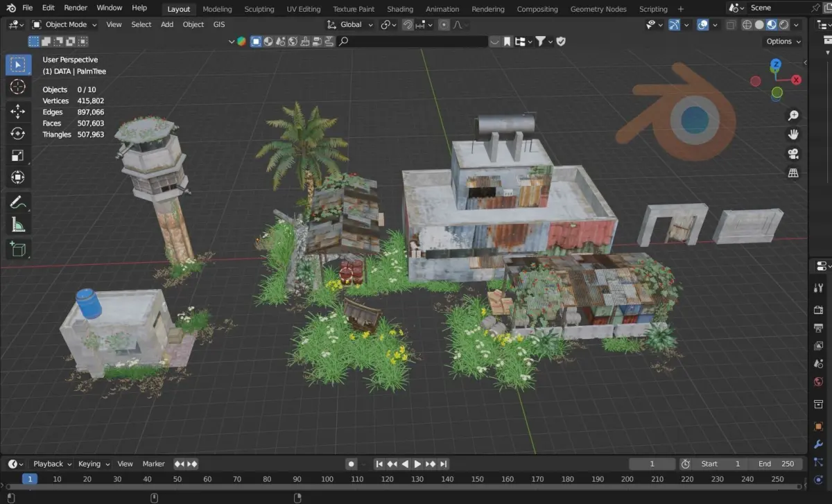Click frame 100 on the timeline
The height and width of the screenshot is (504, 832).
coord(327,479)
